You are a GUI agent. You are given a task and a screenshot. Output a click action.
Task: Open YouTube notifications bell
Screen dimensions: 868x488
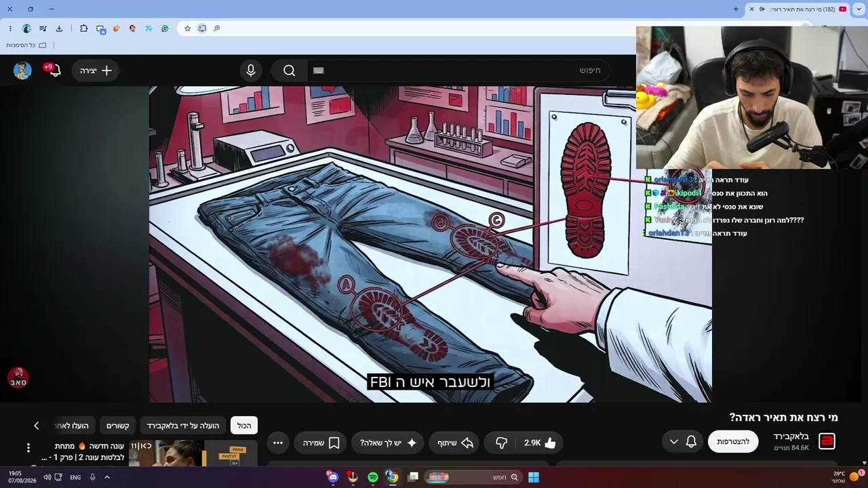[x=54, y=70]
